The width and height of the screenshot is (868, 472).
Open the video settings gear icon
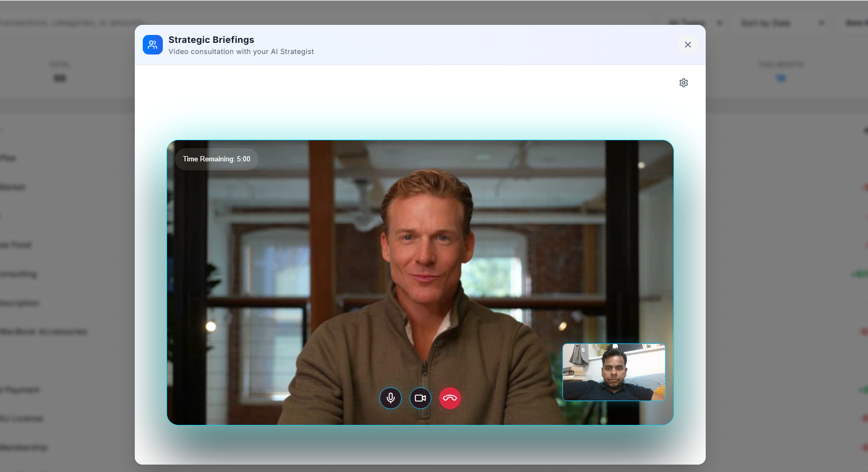coord(684,83)
